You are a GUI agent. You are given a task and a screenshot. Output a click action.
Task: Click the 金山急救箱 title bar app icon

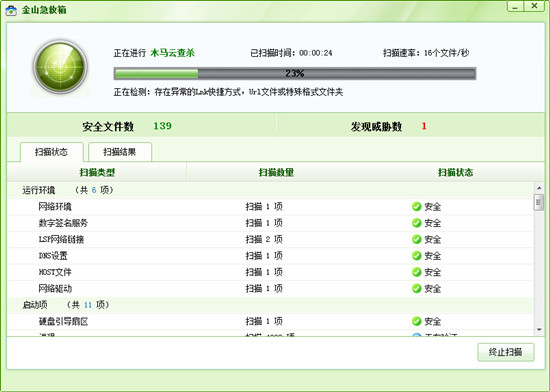point(11,10)
